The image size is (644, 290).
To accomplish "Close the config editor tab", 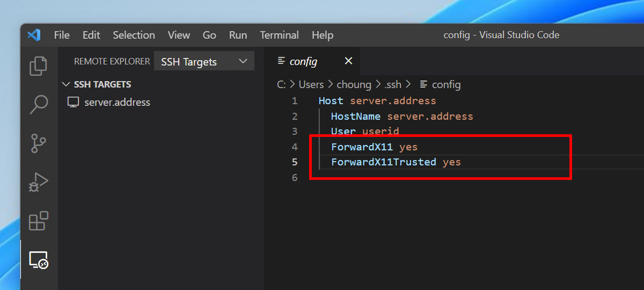I will point(348,61).
